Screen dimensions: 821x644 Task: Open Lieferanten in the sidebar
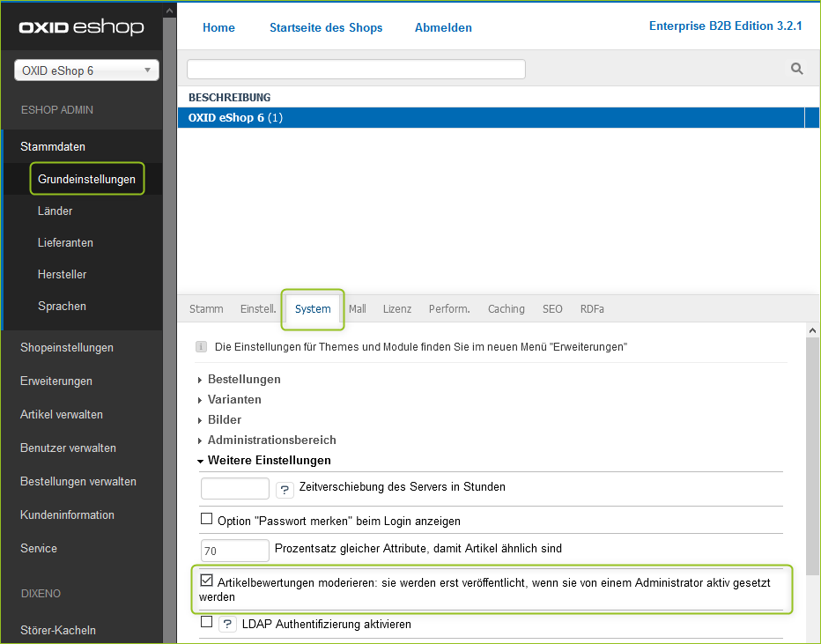(x=65, y=243)
